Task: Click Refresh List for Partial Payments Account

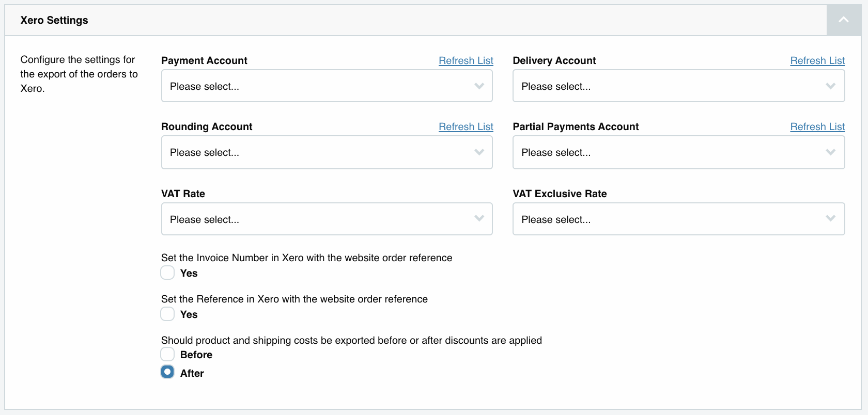Action: (817, 126)
